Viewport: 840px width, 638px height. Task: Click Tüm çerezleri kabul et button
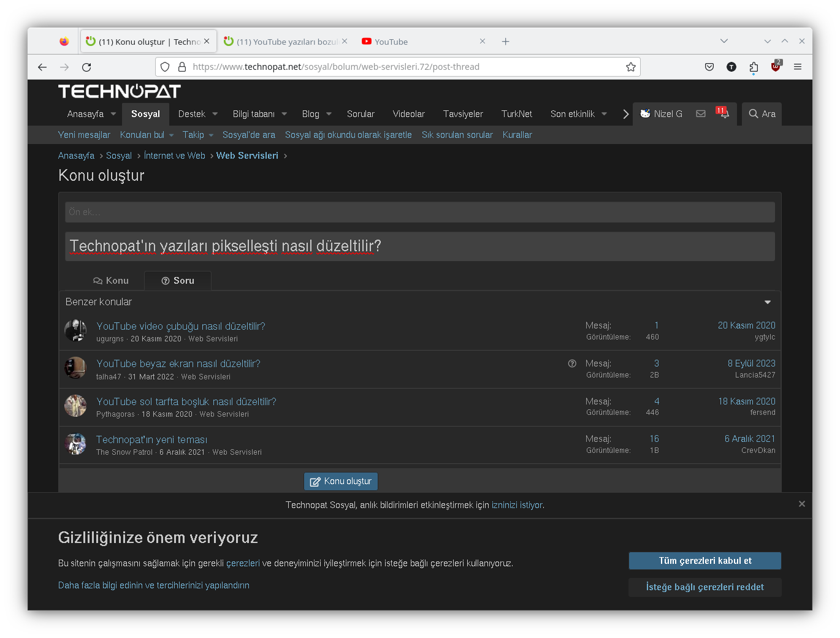coord(705,561)
